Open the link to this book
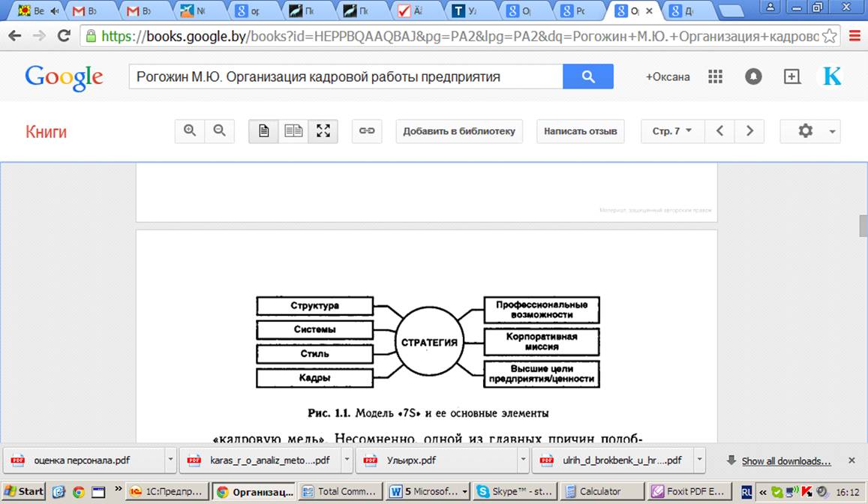Viewport: 868px width, 504px height. click(x=367, y=131)
